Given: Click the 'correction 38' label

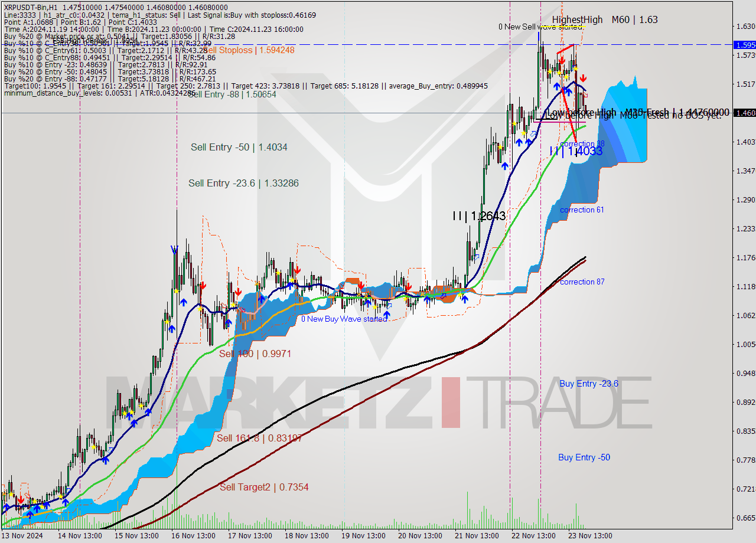Looking at the screenshot, I should [x=582, y=144].
